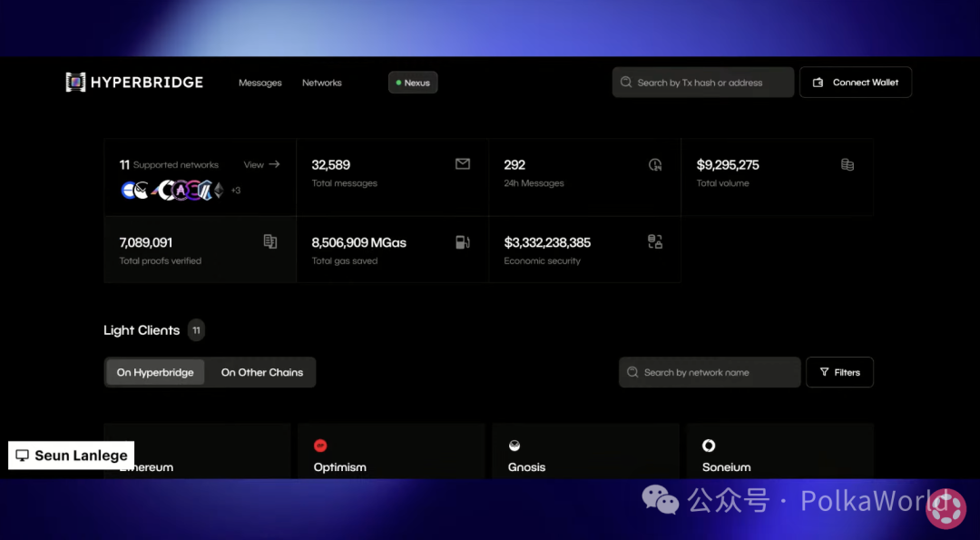
Task: Click the lock icon in Economic security card
Action: coord(655,241)
